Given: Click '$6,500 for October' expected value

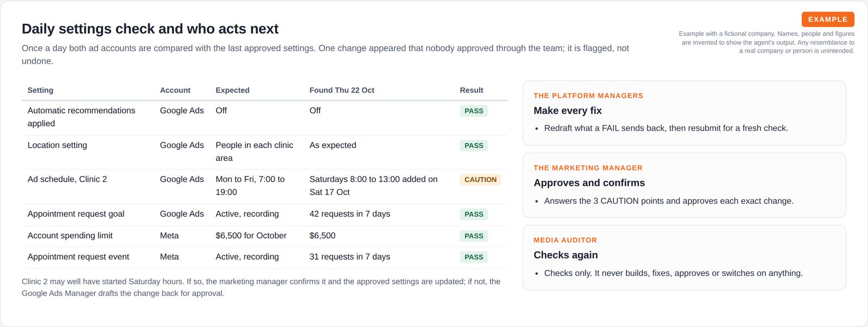Looking at the screenshot, I should pyautogui.click(x=251, y=236).
